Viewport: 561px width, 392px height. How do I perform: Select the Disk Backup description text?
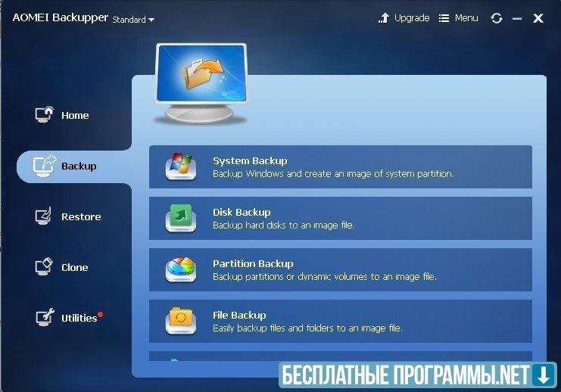coord(284,226)
